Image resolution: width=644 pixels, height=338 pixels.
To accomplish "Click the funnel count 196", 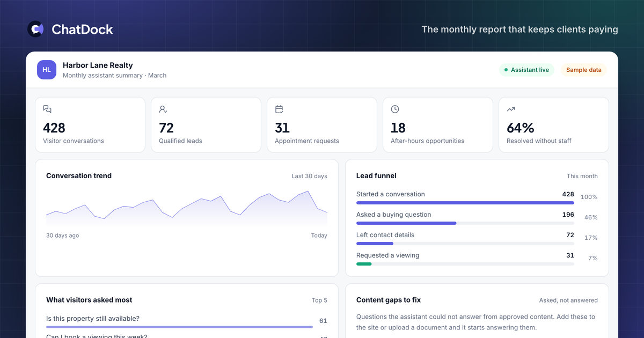I will [x=568, y=215].
